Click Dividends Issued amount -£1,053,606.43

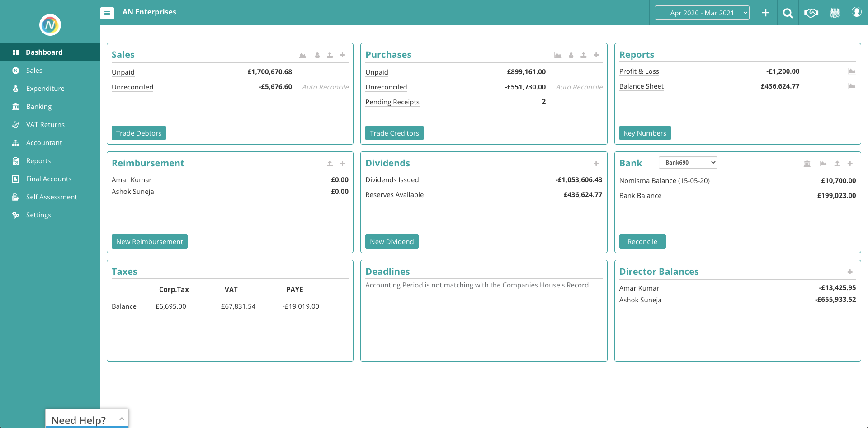(x=579, y=180)
